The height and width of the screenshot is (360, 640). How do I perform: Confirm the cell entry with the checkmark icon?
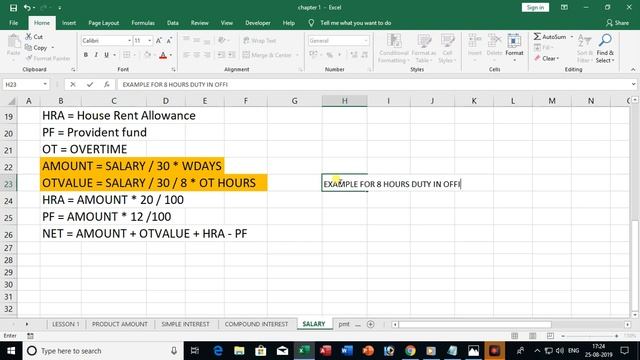[90, 84]
